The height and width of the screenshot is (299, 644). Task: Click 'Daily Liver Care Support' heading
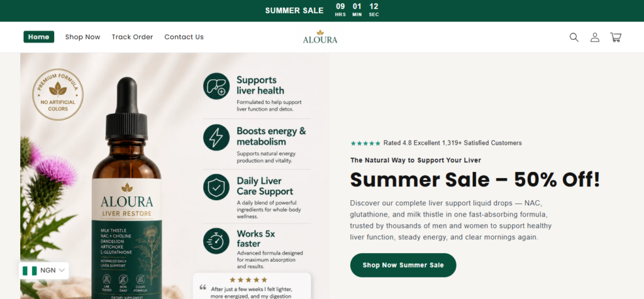[x=265, y=186]
